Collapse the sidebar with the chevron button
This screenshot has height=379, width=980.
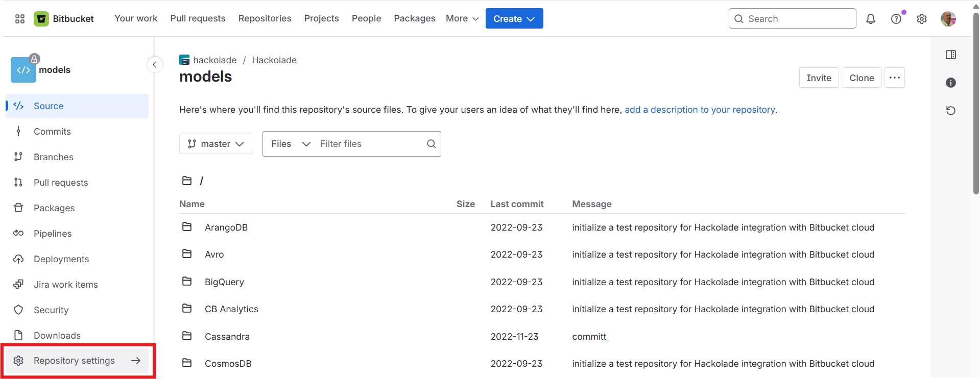click(155, 65)
